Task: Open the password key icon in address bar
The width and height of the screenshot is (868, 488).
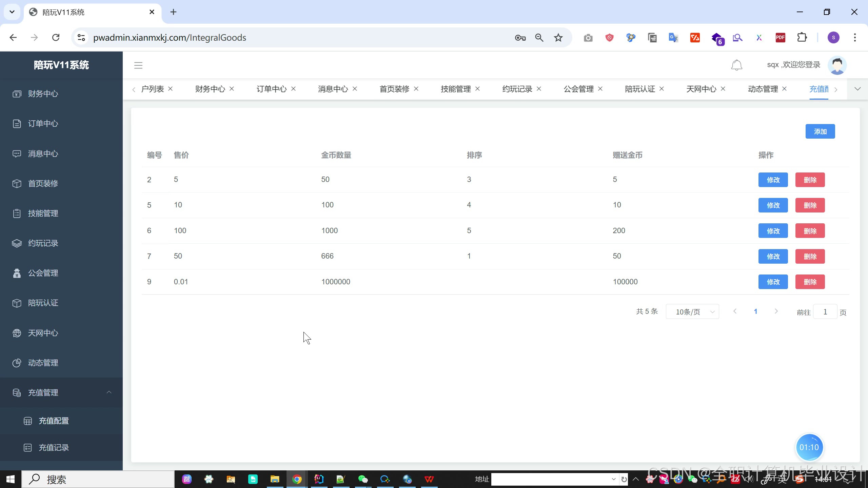Action: [x=520, y=38]
